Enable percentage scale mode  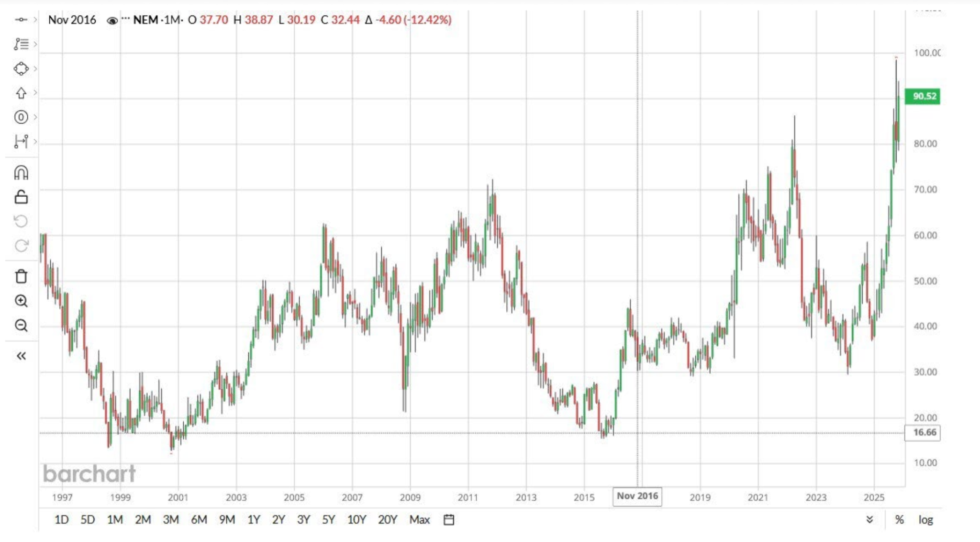pyautogui.click(x=900, y=519)
